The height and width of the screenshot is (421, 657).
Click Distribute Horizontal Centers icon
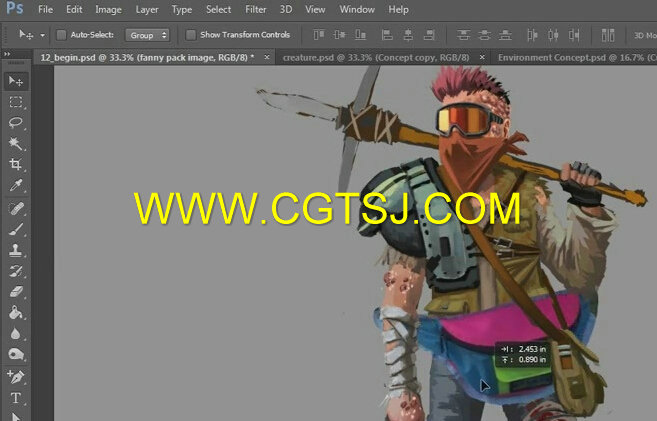tap(553, 35)
